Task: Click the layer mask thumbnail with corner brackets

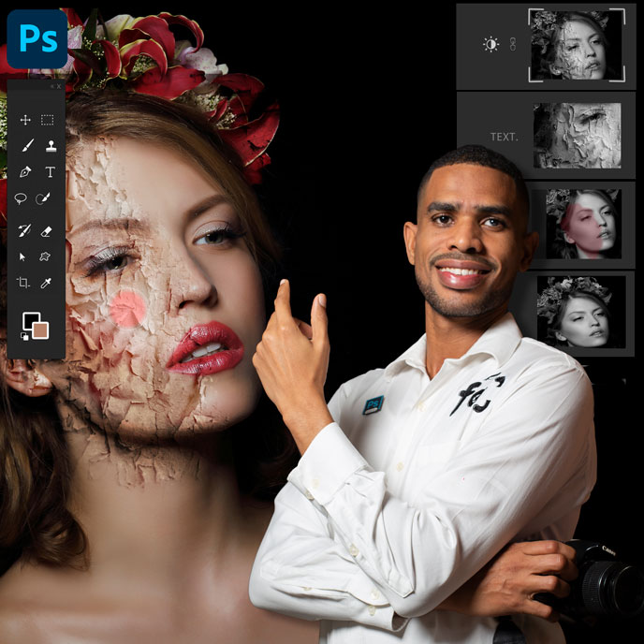Action: coord(577,45)
